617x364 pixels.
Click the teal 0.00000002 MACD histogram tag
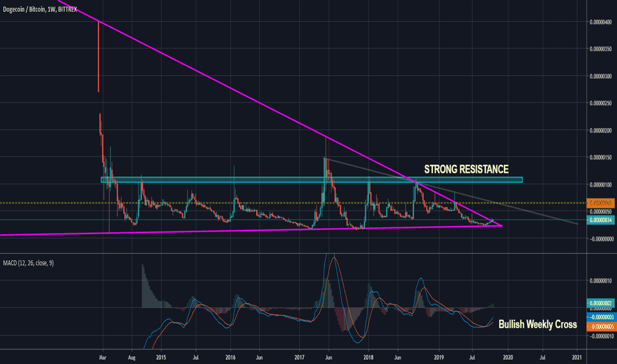point(601,303)
